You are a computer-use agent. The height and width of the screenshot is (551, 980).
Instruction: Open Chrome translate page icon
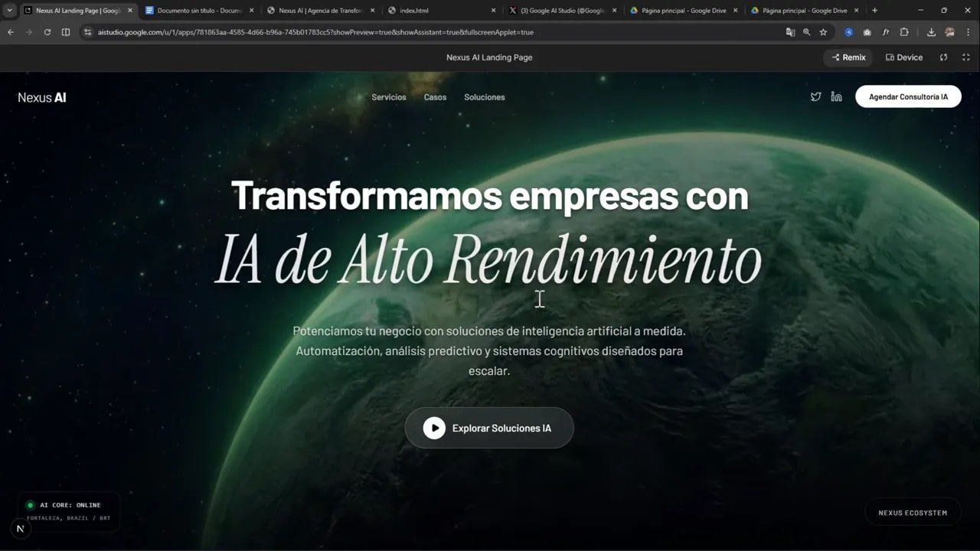click(x=790, y=32)
